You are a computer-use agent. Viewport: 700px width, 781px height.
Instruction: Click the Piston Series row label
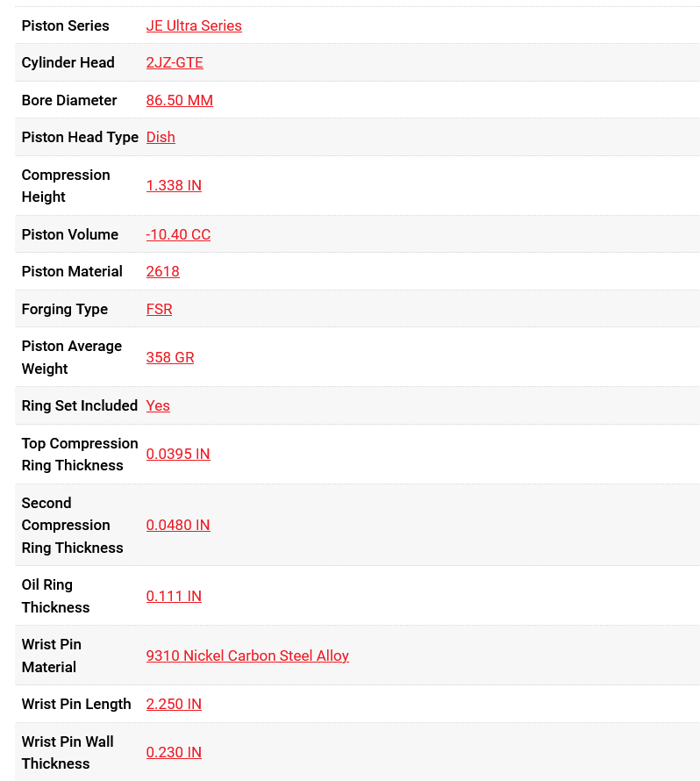pos(66,25)
